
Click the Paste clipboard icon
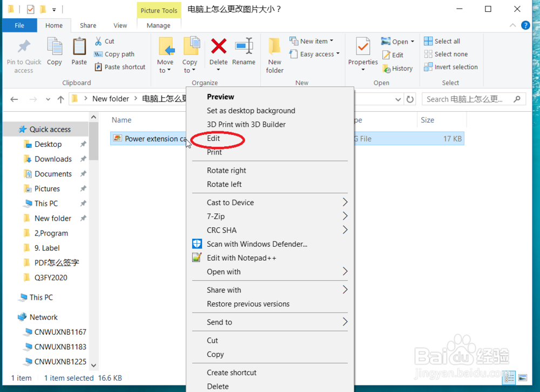(x=79, y=46)
